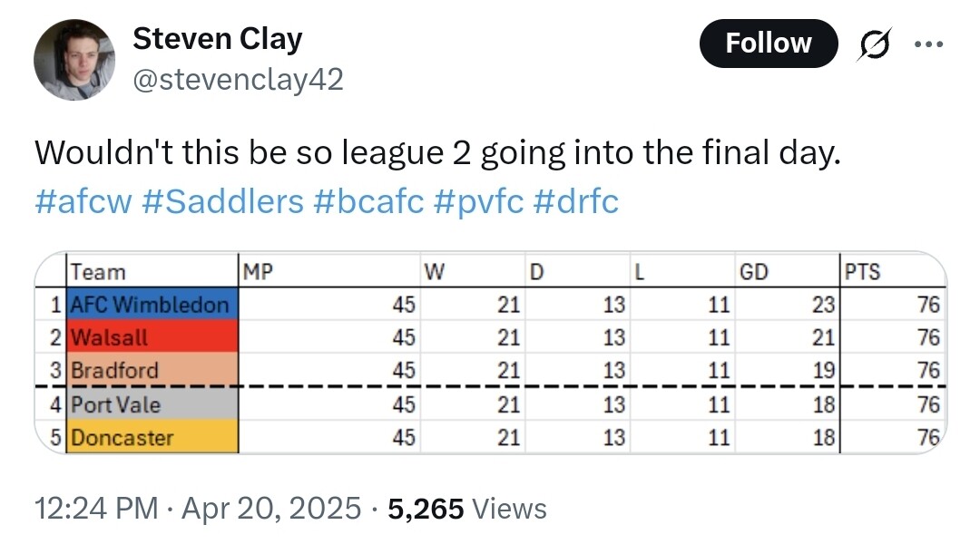Open the #bcafc hashtag
The height and width of the screenshot is (554, 980).
[x=368, y=201]
